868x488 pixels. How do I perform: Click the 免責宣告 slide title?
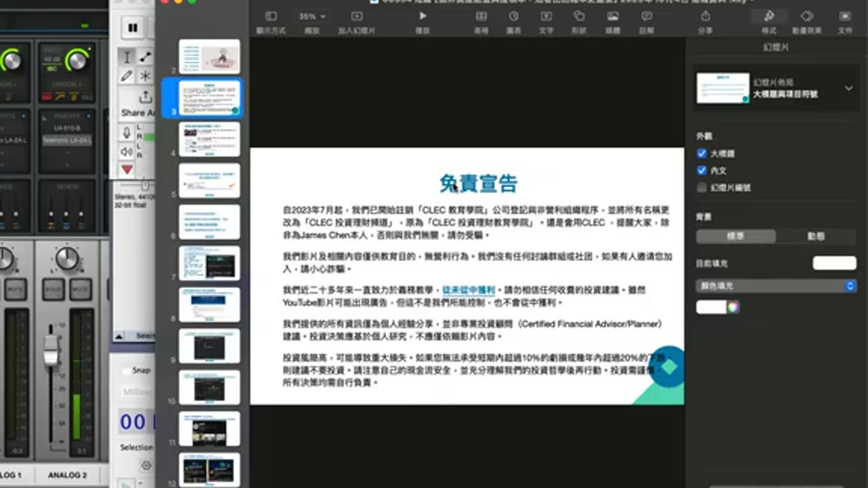pyautogui.click(x=478, y=183)
